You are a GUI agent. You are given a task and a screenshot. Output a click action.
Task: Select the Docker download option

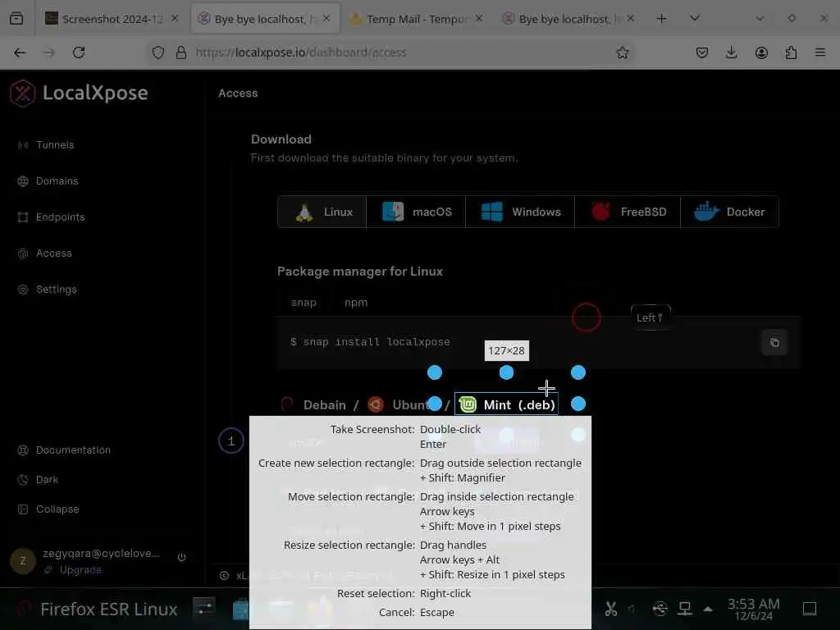click(729, 212)
